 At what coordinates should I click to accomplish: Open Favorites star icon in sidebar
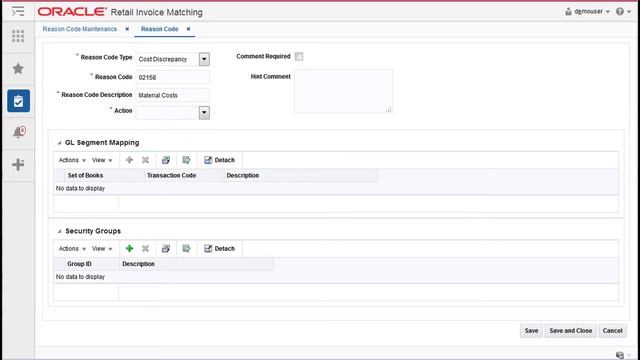[18, 68]
